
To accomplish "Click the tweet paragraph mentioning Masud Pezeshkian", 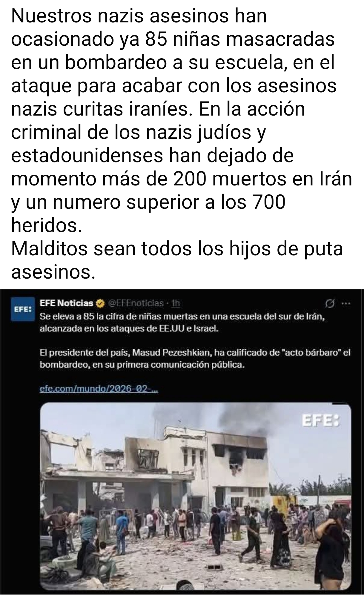I will pyautogui.click(x=195, y=359).
